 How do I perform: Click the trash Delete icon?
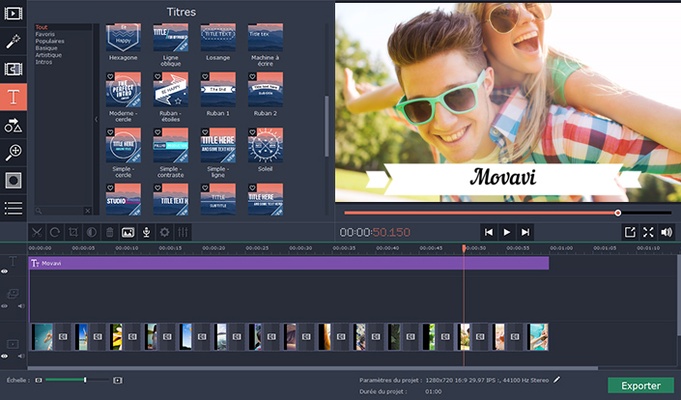click(109, 232)
